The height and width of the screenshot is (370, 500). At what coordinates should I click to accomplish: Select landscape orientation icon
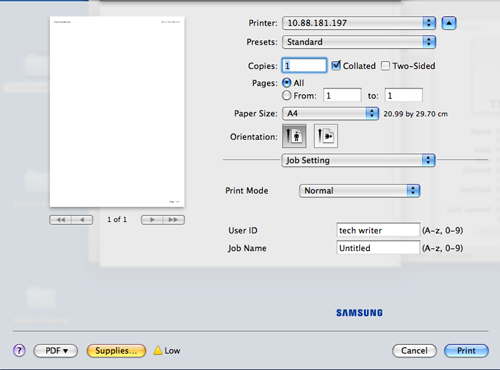pyautogui.click(x=326, y=136)
